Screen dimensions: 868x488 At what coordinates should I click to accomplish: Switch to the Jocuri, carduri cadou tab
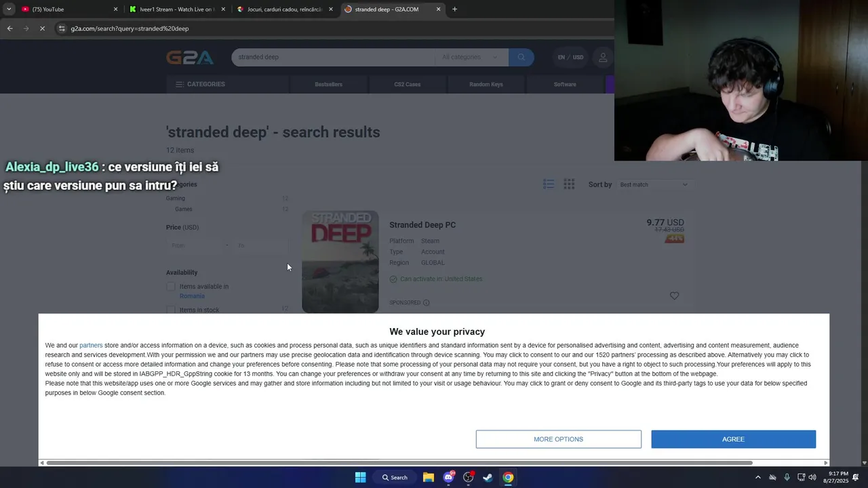[284, 9]
